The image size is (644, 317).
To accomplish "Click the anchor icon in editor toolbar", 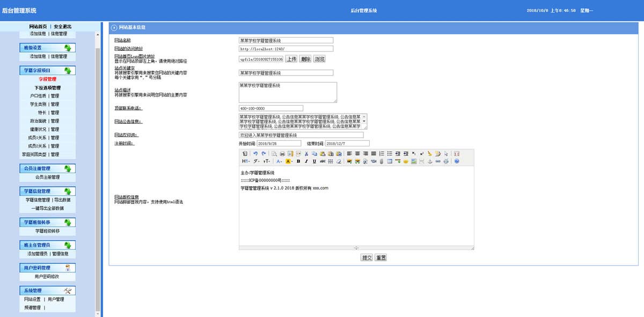I will [429, 161].
